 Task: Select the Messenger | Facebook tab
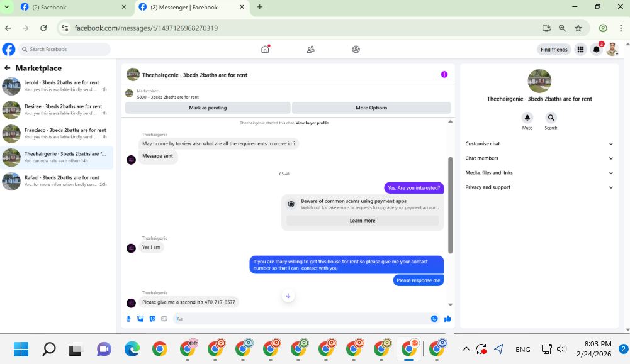(192, 7)
